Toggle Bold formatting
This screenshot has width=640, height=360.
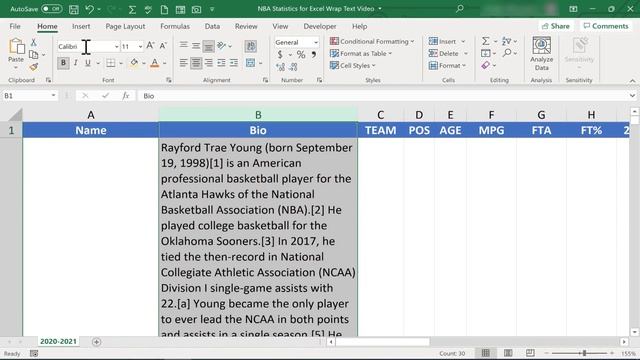[63, 63]
